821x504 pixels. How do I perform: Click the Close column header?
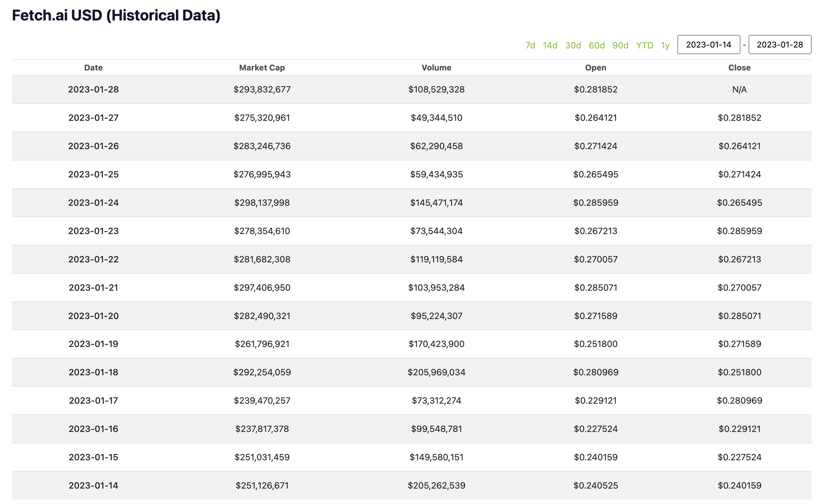point(739,68)
